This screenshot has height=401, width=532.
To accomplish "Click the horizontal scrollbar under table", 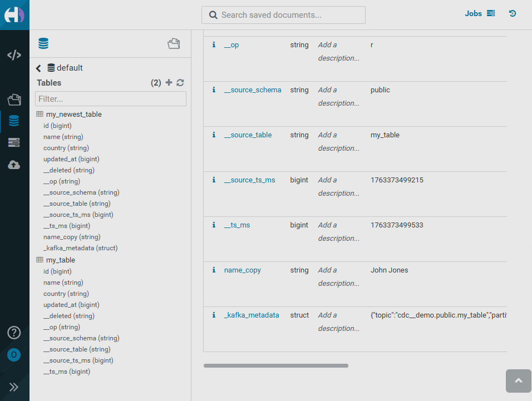I will coord(275,365).
